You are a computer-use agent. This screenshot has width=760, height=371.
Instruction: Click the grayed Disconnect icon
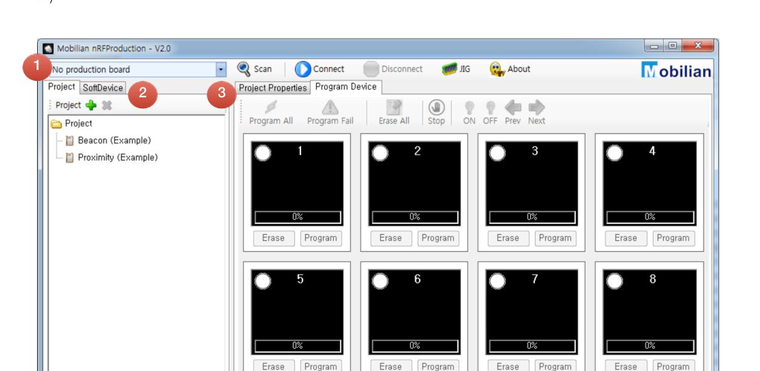(371, 69)
